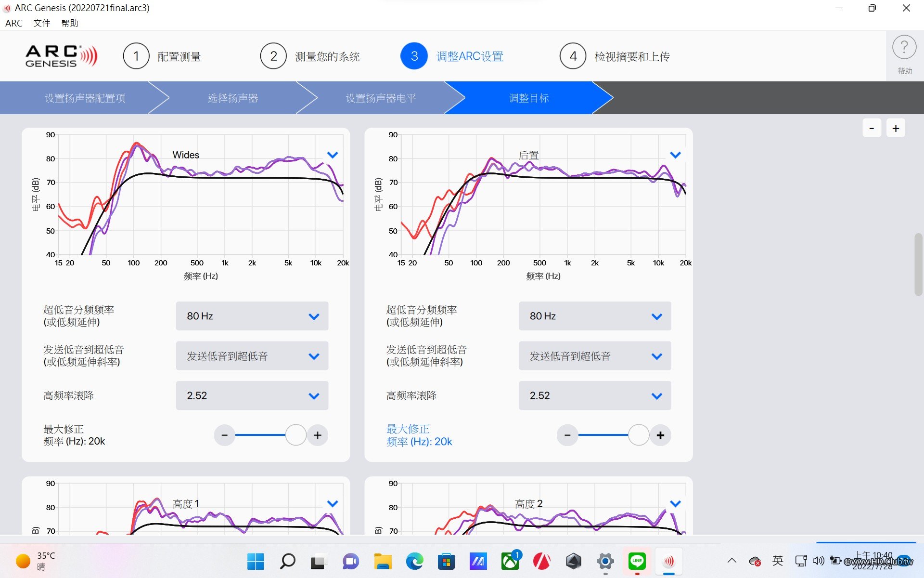Decrease 后置 最大修正频率 with minus button

click(x=567, y=435)
